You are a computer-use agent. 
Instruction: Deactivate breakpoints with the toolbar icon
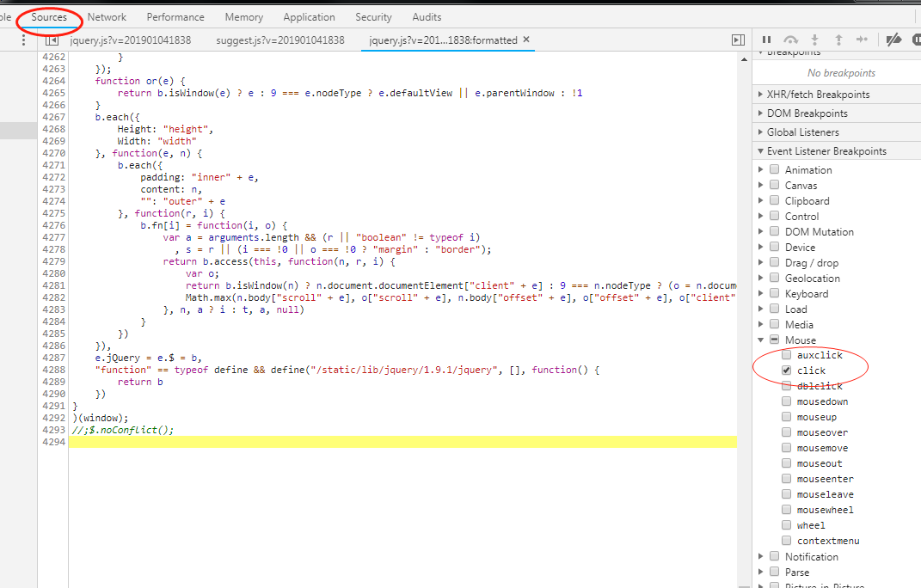[x=893, y=40]
